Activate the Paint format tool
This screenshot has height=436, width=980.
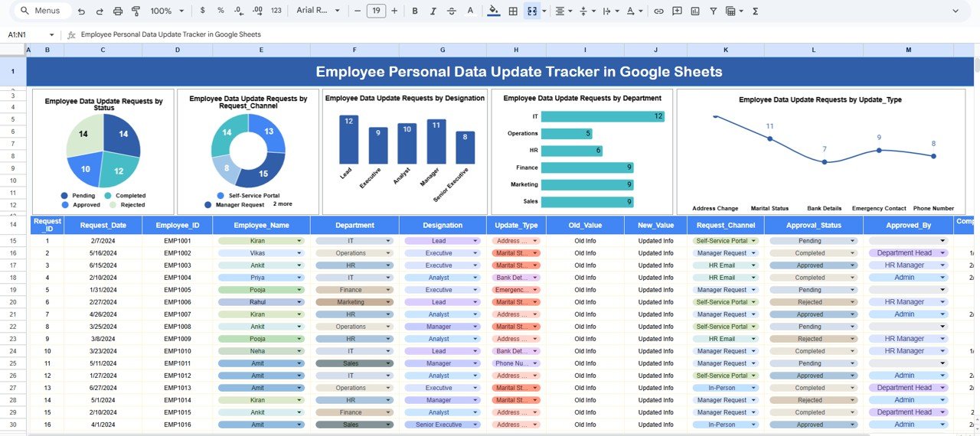(x=136, y=11)
